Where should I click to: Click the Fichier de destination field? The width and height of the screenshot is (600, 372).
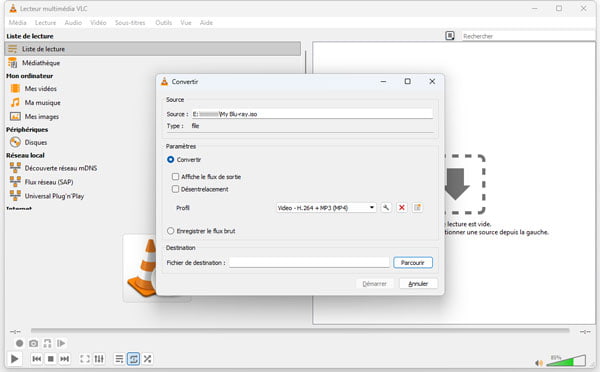point(309,263)
